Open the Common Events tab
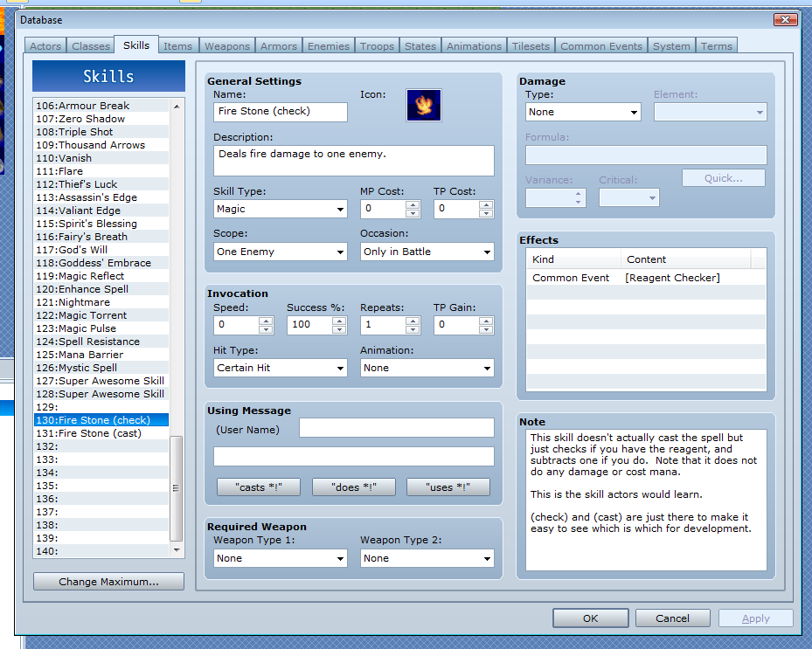Viewport: 812px width, 649px height. point(600,46)
